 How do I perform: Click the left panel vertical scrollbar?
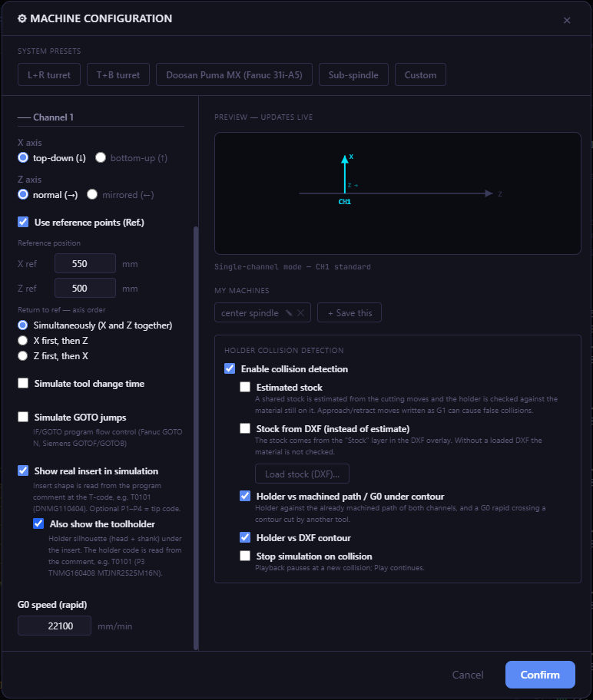196,438
